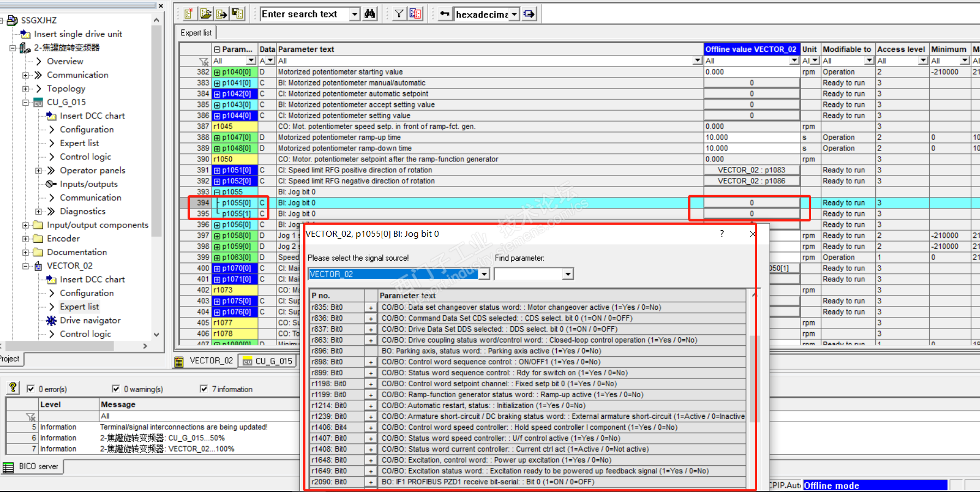Open the VECTOR_02 signal source dropdown
Screen dimensions: 980x492
click(x=484, y=274)
